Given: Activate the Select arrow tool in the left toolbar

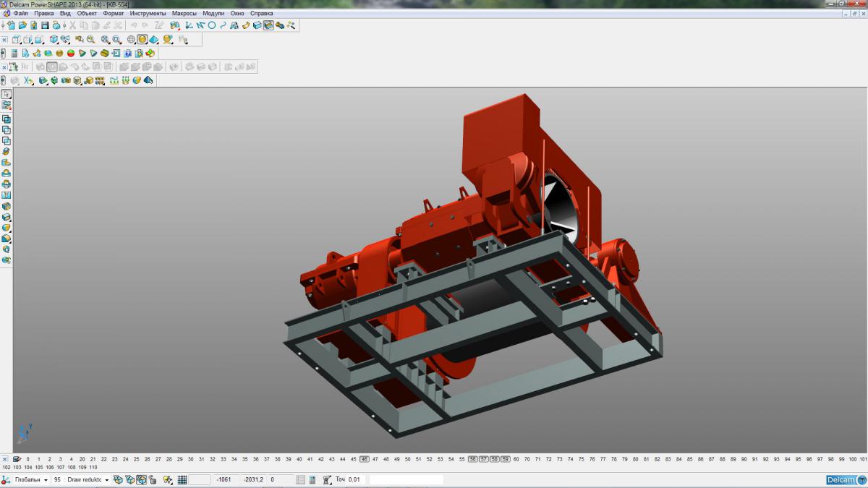Looking at the screenshot, I should pyautogui.click(x=7, y=94).
